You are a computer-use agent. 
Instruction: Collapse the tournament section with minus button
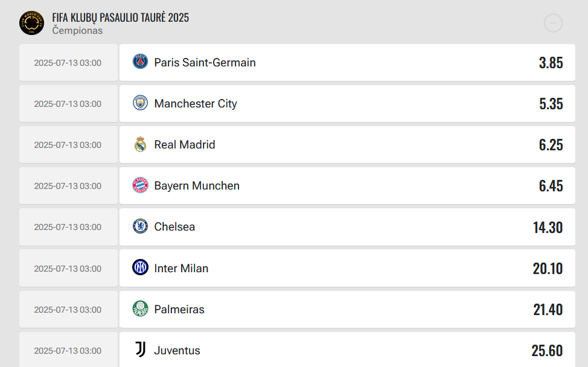553,24
